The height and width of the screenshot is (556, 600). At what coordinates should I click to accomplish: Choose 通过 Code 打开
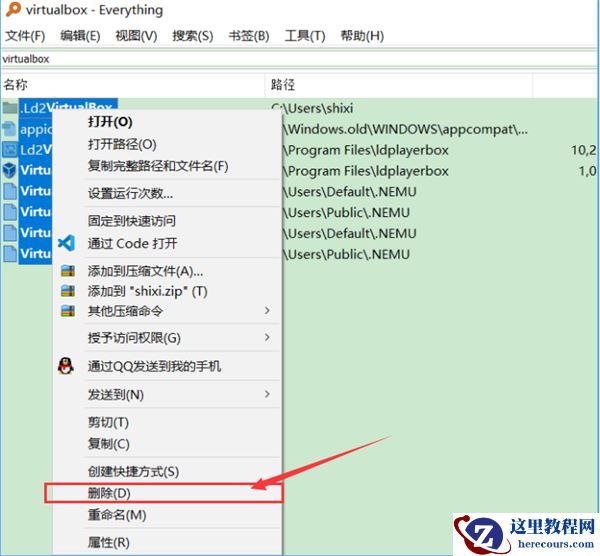point(132,243)
